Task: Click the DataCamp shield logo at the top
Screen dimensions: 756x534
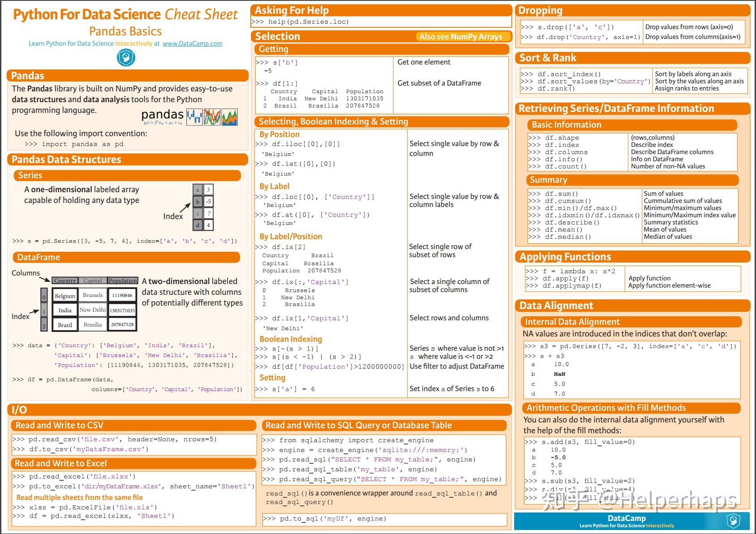Action: coord(126,57)
